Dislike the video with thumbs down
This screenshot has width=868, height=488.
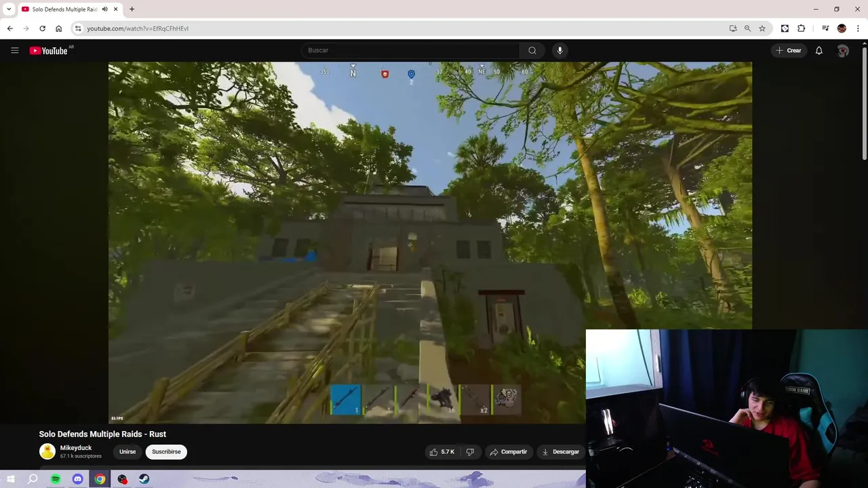[x=470, y=451]
